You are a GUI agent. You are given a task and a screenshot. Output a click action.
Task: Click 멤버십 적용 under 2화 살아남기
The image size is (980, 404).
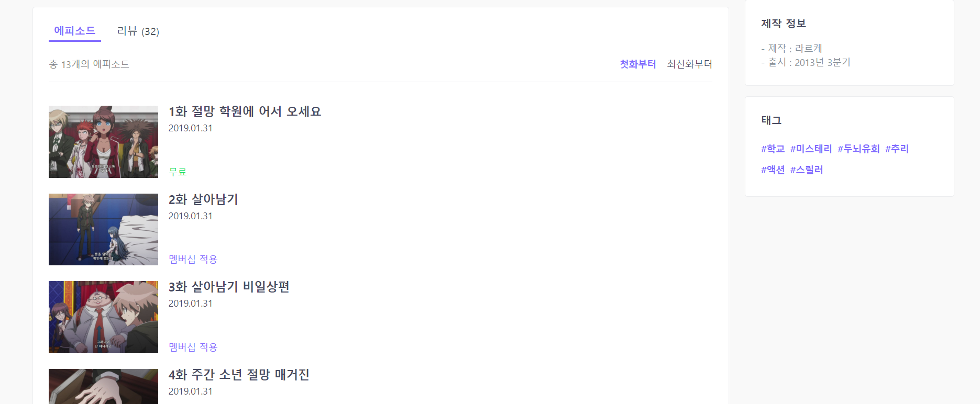(193, 259)
